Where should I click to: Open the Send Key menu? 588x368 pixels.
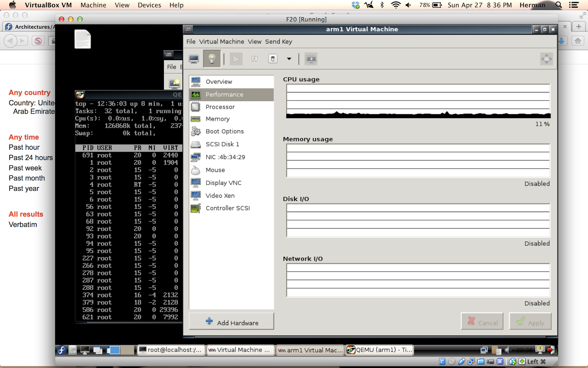tap(279, 42)
